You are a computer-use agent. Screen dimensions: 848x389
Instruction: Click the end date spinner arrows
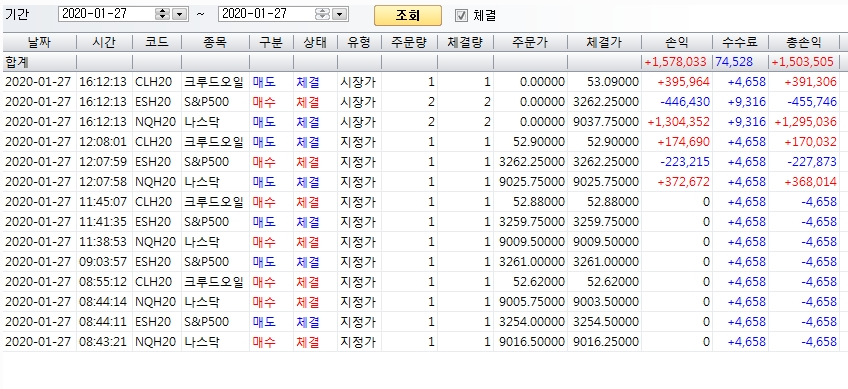322,15
